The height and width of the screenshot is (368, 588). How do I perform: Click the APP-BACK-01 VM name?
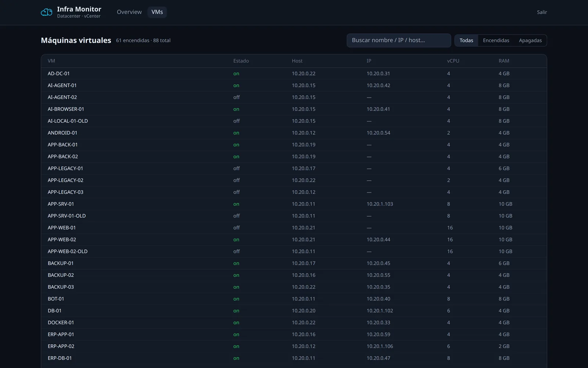tap(63, 145)
